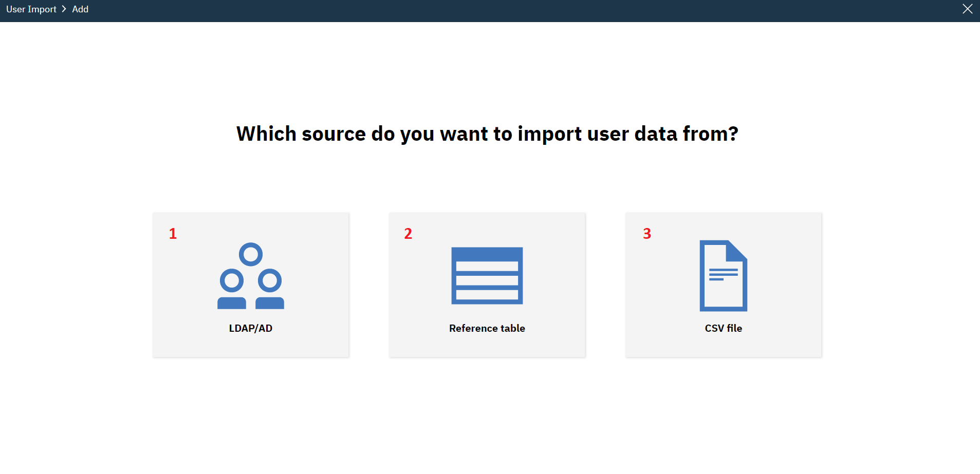Select the top person circle in LDAP icon
This screenshot has width=980, height=474.
[251, 254]
